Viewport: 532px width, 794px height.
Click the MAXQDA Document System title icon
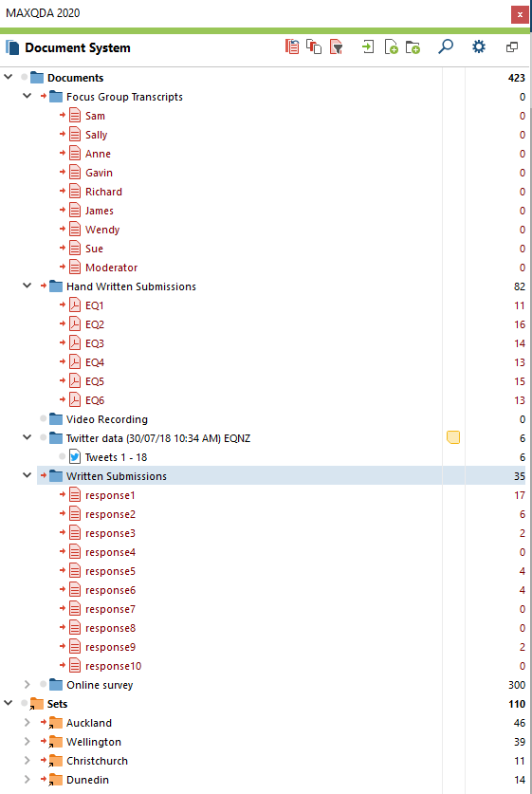coord(12,47)
